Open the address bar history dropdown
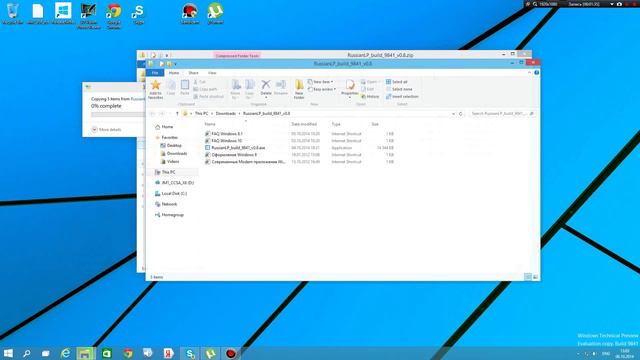 tap(453, 114)
